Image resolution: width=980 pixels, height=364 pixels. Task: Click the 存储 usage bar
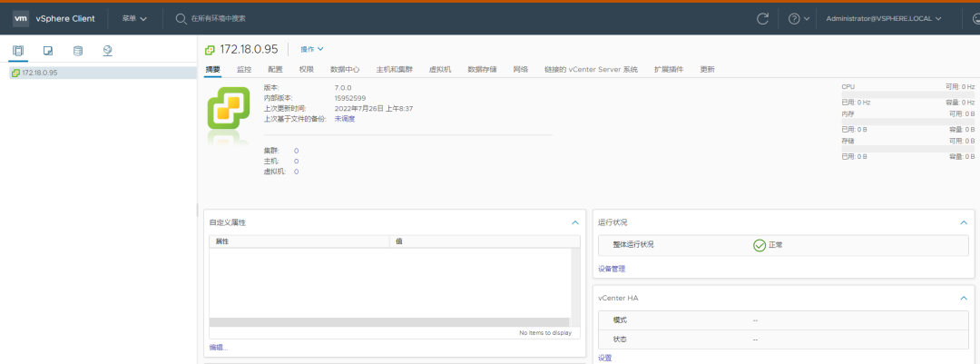click(x=908, y=149)
